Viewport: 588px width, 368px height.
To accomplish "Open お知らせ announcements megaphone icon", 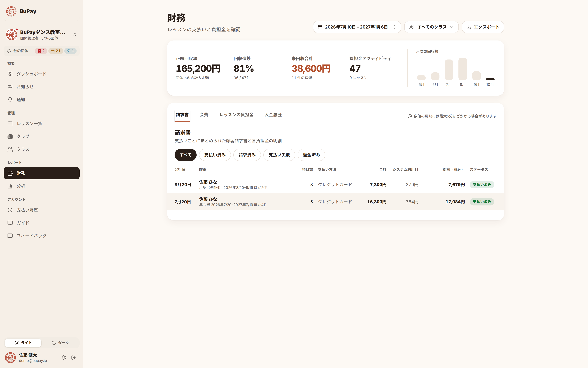I will [10, 87].
